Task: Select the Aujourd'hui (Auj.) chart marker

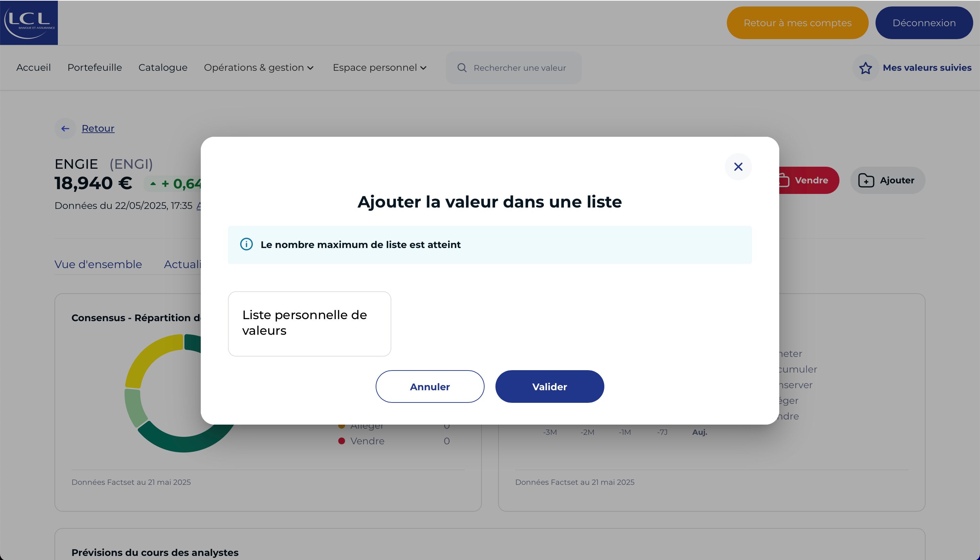Action: (x=700, y=432)
